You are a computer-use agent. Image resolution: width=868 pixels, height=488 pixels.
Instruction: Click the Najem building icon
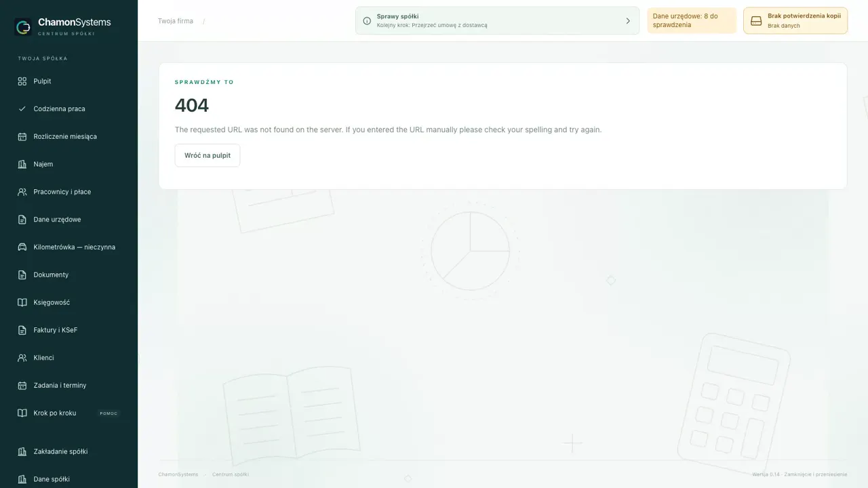(22, 164)
